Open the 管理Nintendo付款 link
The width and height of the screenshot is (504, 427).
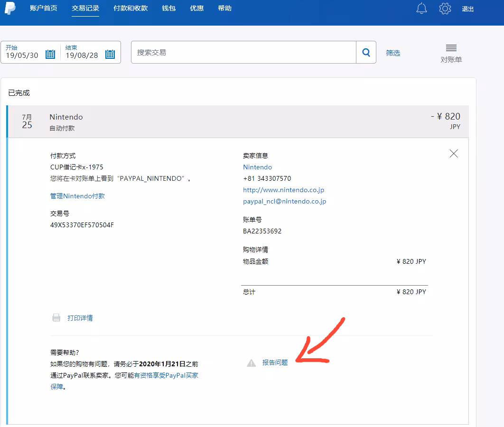[77, 196]
